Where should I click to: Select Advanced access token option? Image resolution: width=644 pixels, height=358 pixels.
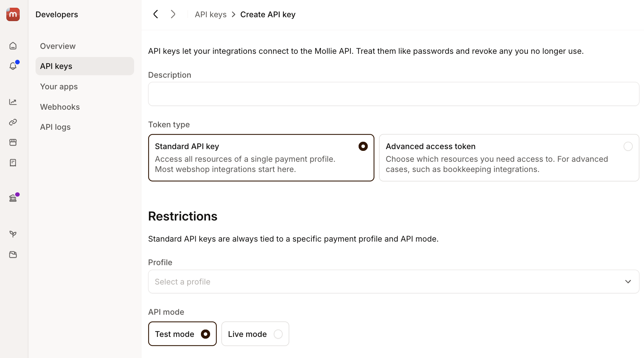[509, 158]
